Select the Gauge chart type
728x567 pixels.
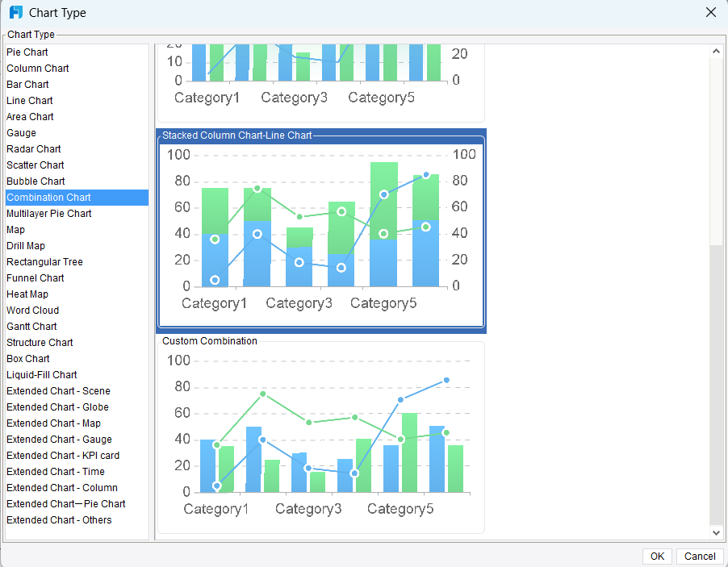(77, 133)
